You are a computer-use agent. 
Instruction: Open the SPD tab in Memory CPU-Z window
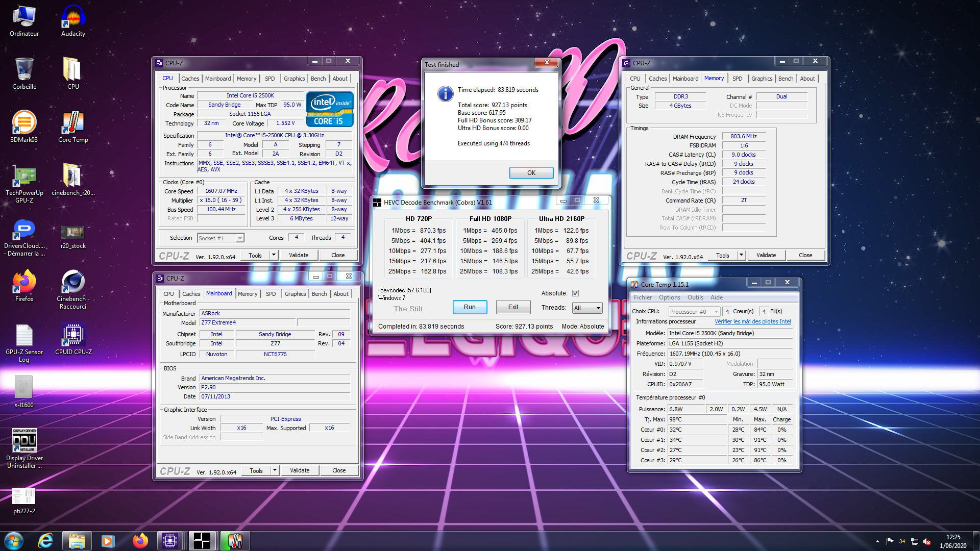(x=737, y=79)
